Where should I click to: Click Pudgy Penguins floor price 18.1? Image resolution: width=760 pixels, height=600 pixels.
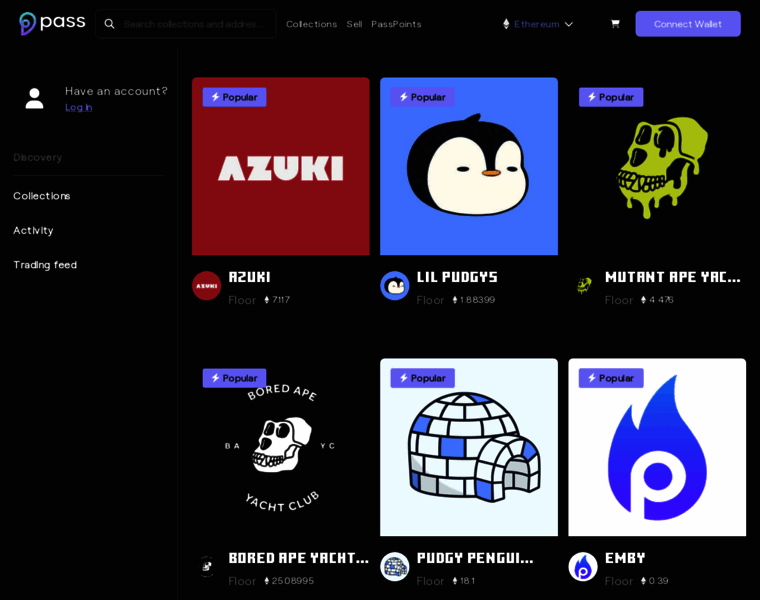point(463,581)
